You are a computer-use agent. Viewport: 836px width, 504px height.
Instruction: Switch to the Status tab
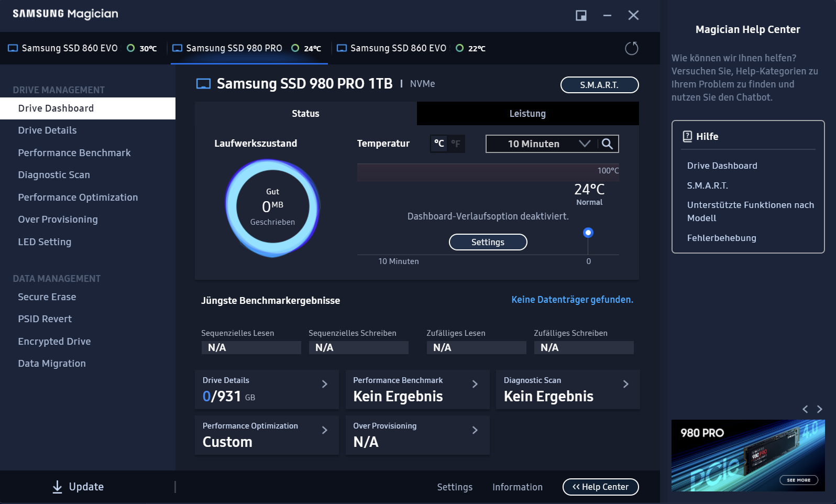click(305, 114)
